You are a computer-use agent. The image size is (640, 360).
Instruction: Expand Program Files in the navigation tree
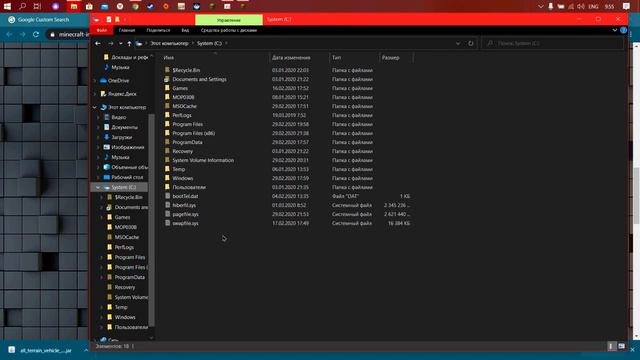[102, 257]
